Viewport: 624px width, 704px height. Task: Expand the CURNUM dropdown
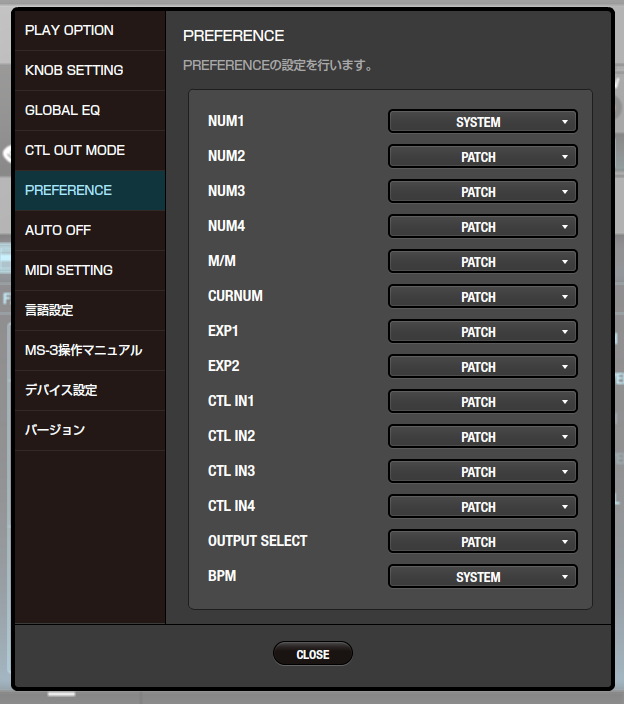point(482,297)
